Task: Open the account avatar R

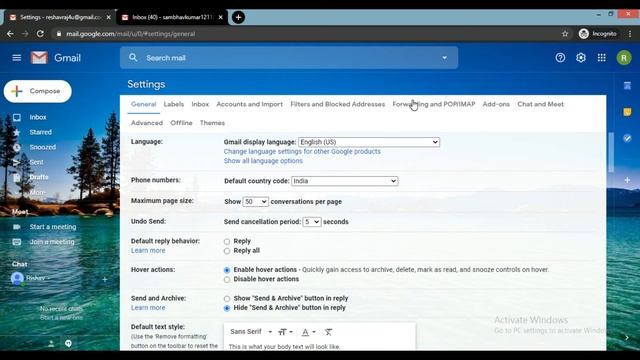Action: pyautogui.click(x=624, y=58)
